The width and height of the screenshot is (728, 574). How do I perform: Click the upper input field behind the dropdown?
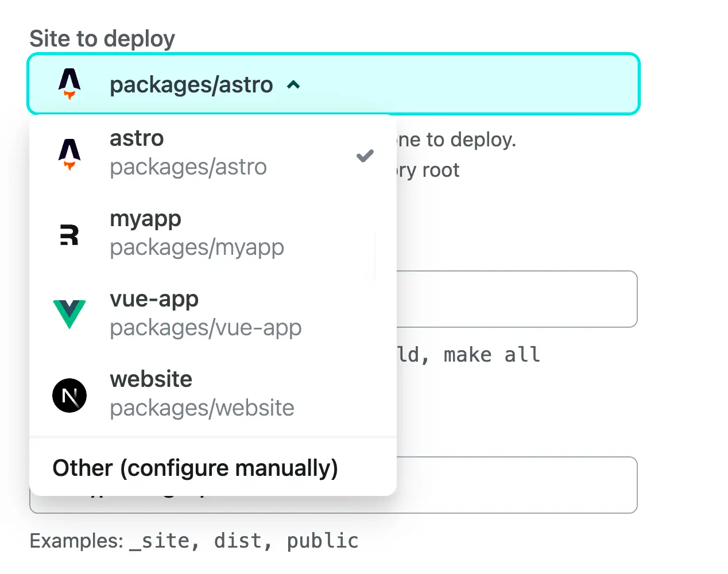[x=517, y=299]
